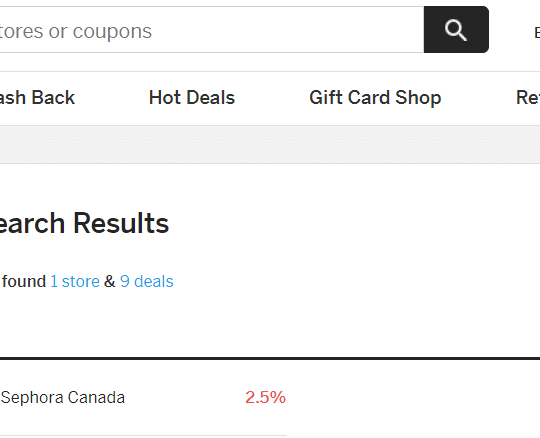Screen dimensions: 540x438
Task: Click the placeholder text inside the search box
Action: pos(76,32)
